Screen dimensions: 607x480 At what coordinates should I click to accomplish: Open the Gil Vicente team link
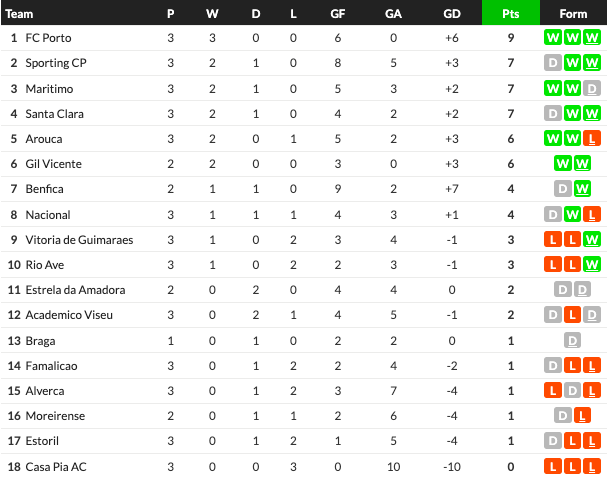click(53, 164)
